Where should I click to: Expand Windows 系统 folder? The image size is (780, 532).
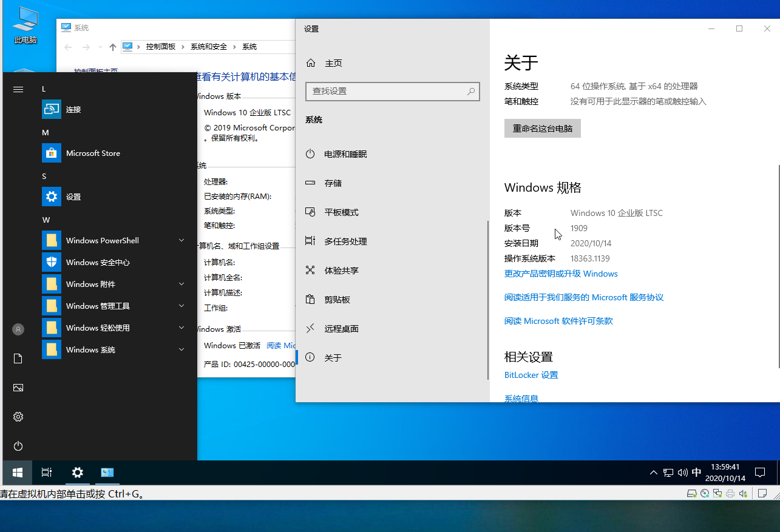tap(181, 350)
